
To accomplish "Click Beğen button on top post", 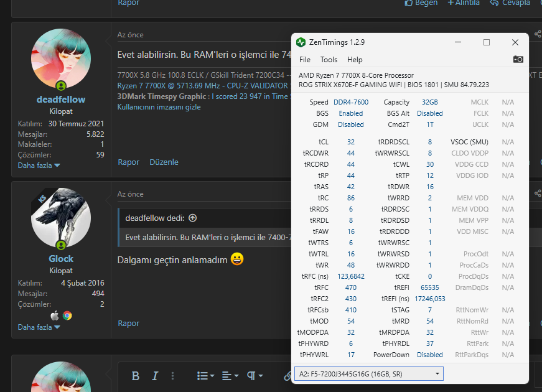I will click(421, 2).
